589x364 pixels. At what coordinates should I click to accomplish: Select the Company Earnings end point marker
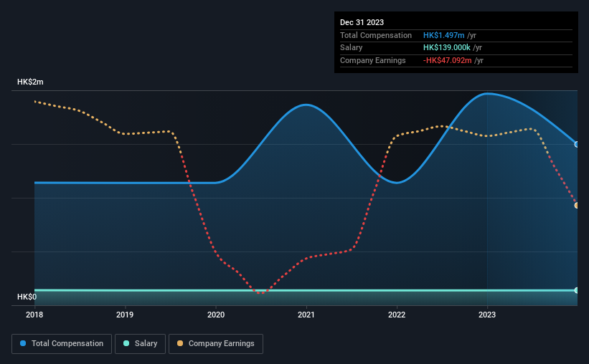point(577,205)
